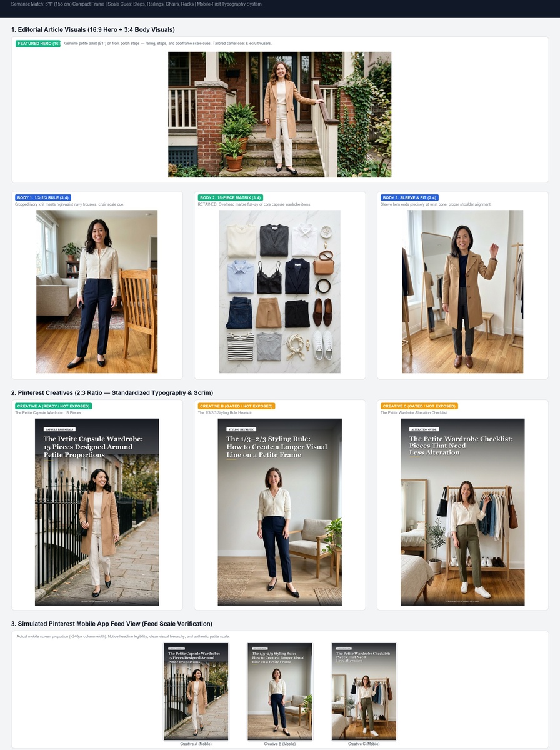This screenshot has width=560, height=750.
Task: Select the Creative A mobile feed thumbnail
Action: coord(196,691)
